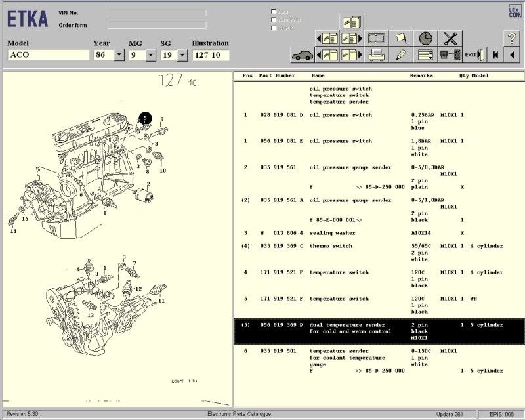Jump to first record arrow button
Screen dimensions: 525x420
pyautogui.click(x=495, y=55)
